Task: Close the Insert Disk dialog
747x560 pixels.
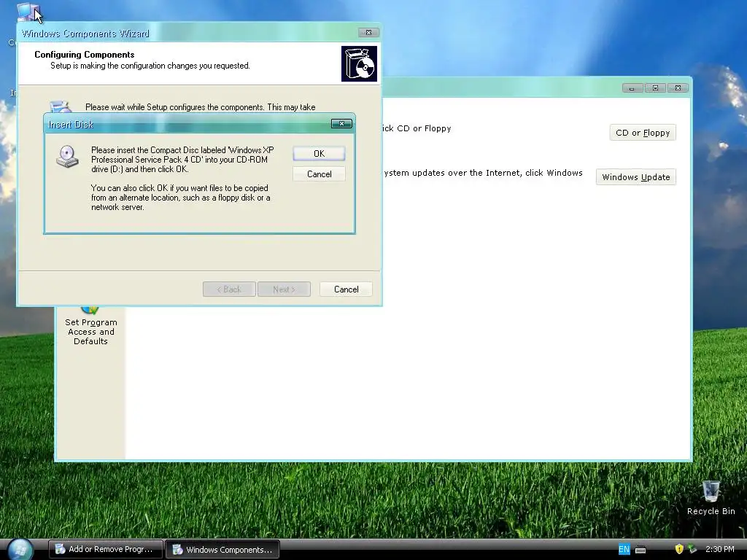Action: coord(341,124)
